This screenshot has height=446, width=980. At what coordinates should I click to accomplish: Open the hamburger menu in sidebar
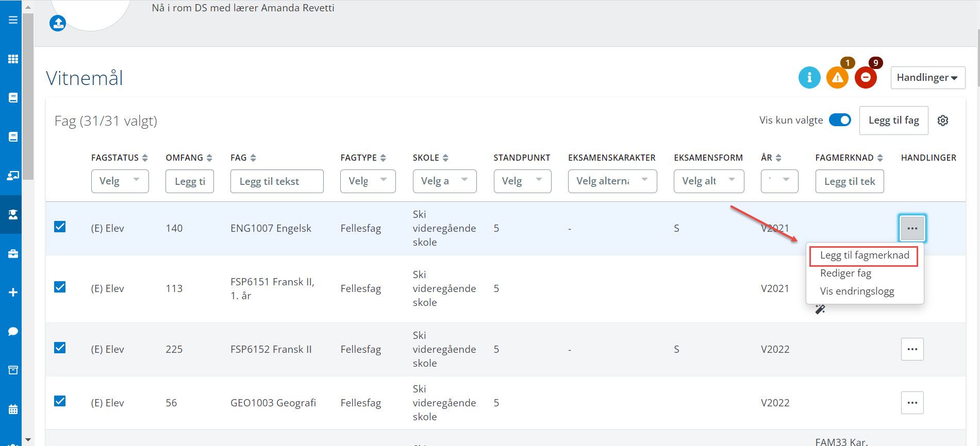13,20
